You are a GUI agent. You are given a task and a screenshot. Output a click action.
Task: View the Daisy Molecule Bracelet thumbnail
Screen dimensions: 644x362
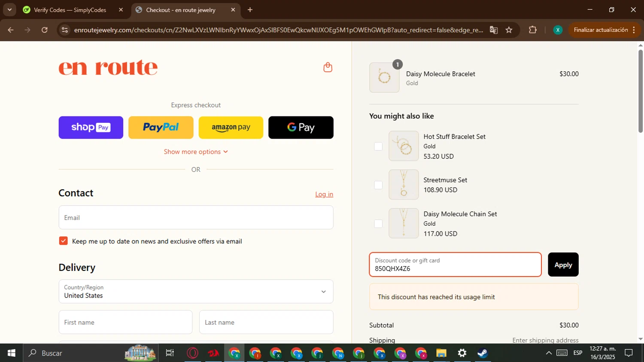[x=384, y=78]
